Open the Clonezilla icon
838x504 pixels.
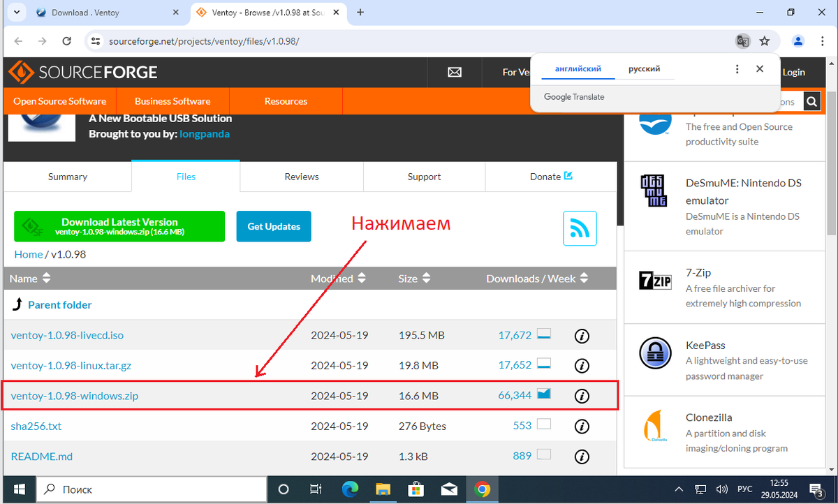(656, 426)
